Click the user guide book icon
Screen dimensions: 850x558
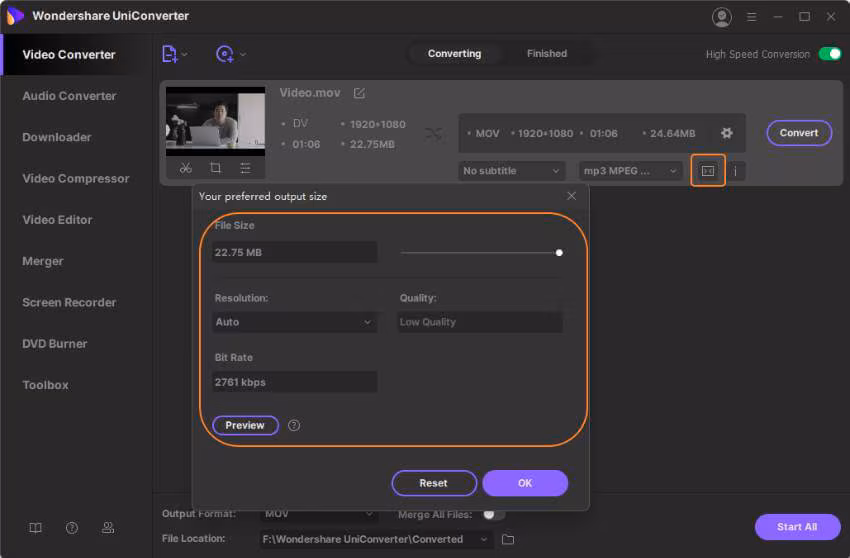click(35, 528)
